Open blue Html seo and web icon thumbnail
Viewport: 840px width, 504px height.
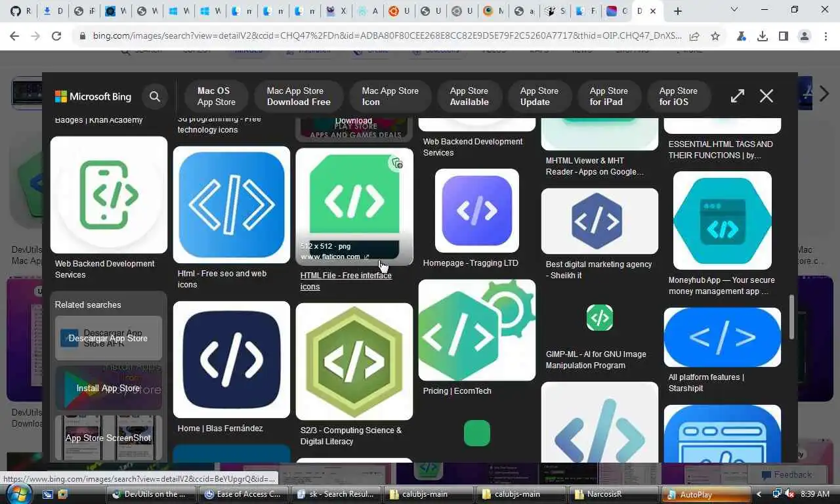(232, 205)
